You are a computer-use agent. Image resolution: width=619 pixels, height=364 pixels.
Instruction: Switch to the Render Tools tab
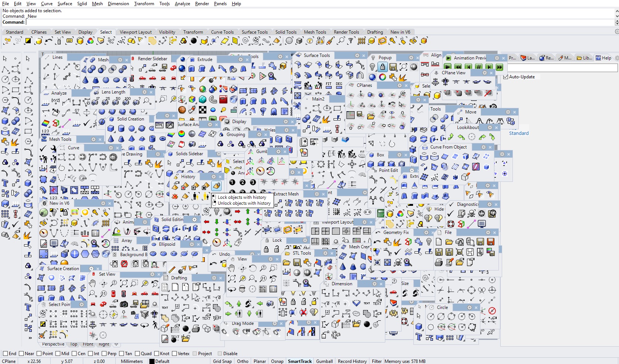(x=346, y=32)
